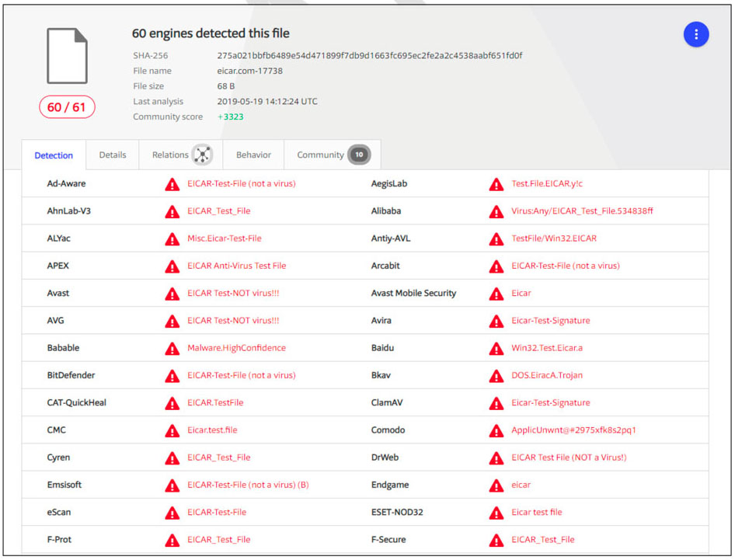This screenshot has width=735, height=560.
Task: Open the blue three-dot options menu
Action: tap(695, 34)
